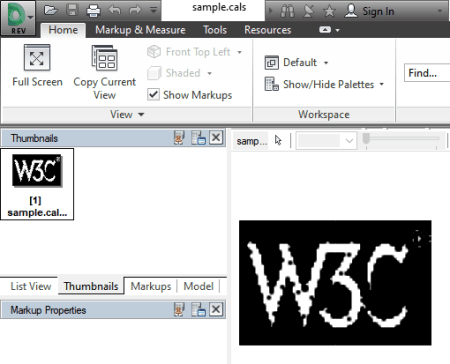Click the ribbon minimize toggle button

325,30
